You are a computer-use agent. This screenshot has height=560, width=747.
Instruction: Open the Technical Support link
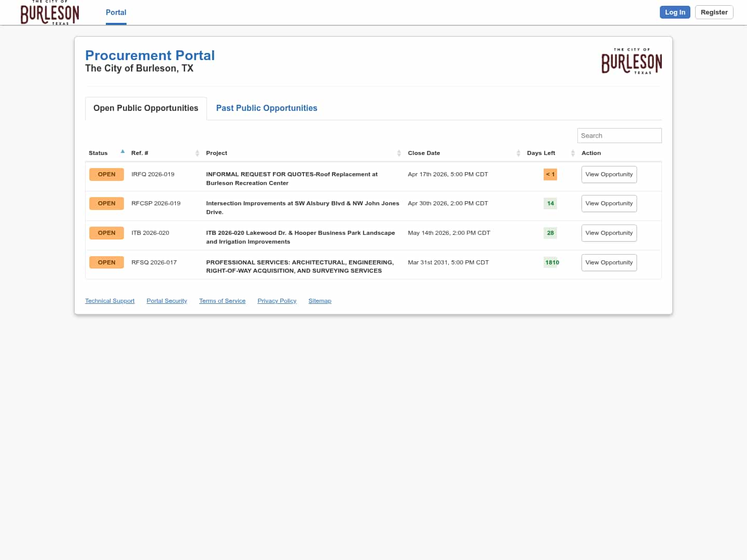109,301
